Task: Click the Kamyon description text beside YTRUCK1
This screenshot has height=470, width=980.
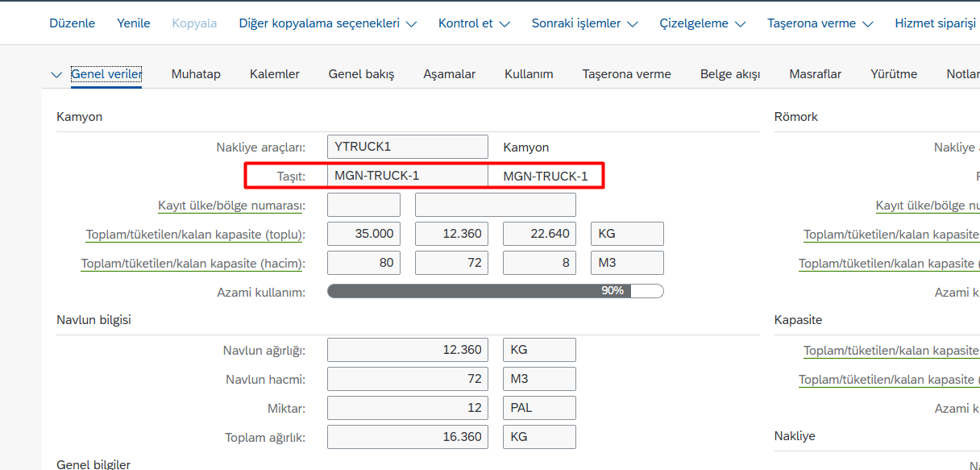Action: (526, 148)
